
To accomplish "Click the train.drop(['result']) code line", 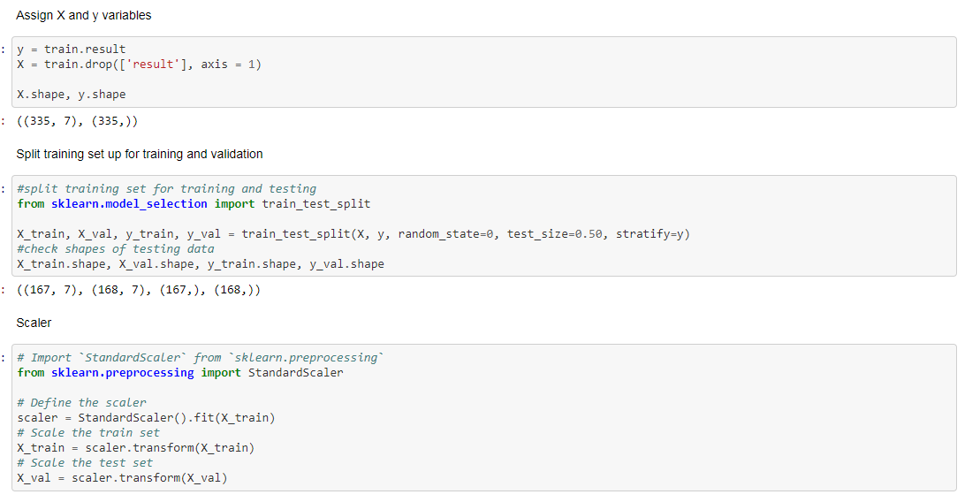I will pyautogui.click(x=139, y=65).
